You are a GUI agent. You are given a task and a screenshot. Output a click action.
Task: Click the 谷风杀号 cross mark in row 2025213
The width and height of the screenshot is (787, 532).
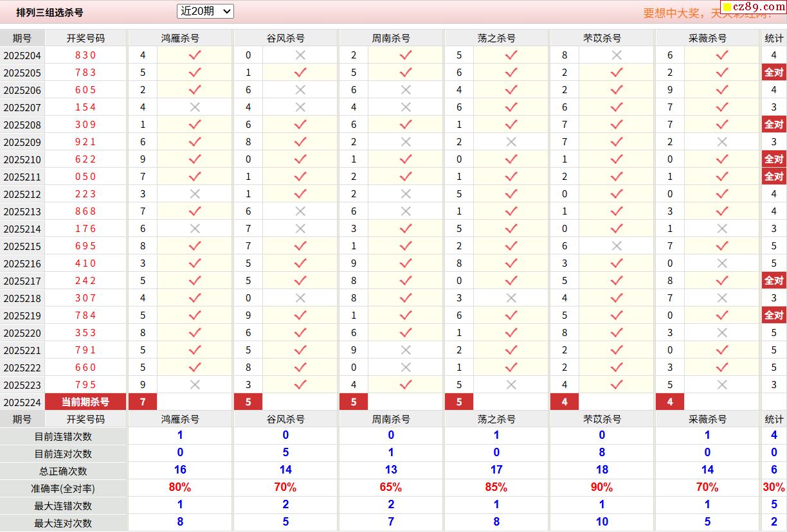[x=300, y=211]
